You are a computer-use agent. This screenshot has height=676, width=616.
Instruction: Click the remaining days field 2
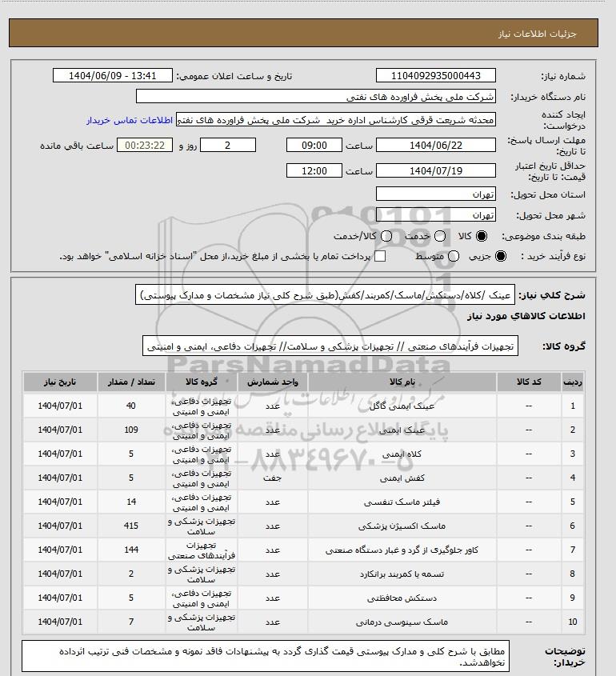(x=228, y=146)
